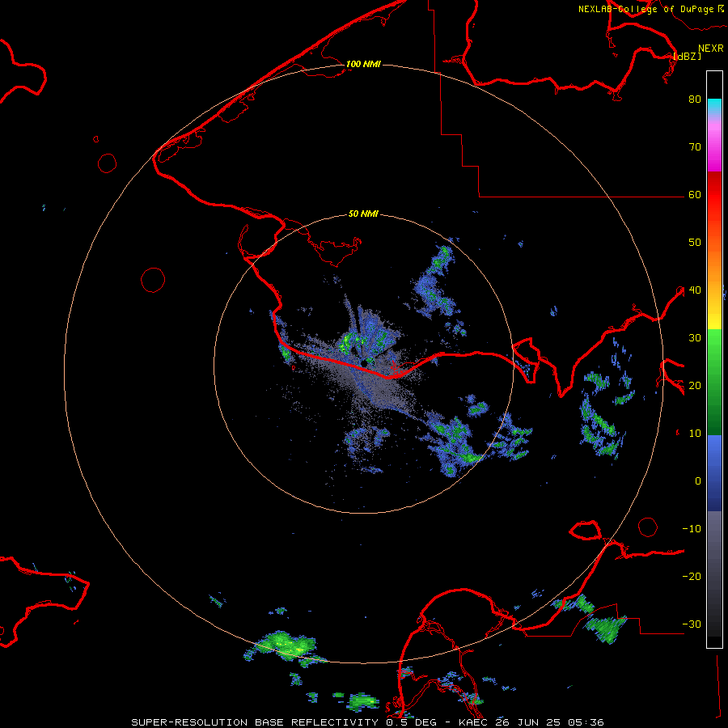Click the [dBZ] unit label above the color bar
The width and height of the screenshot is (728, 728).
687,56
